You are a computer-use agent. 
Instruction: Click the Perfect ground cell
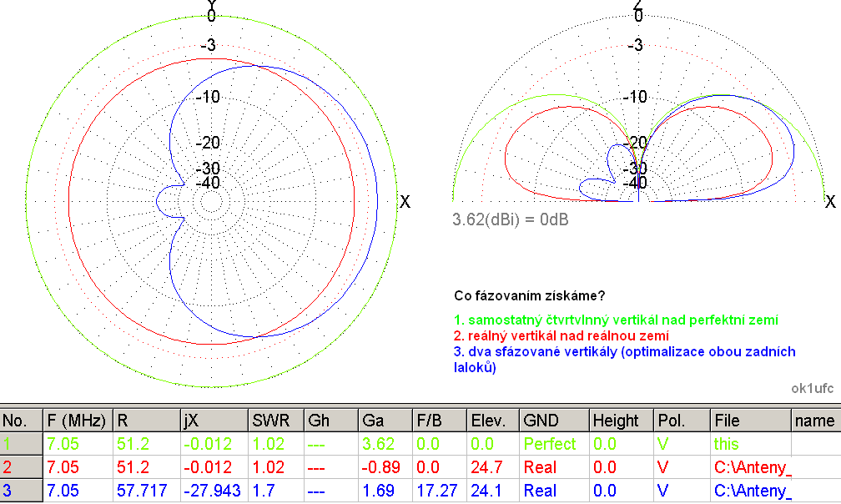[549, 444]
